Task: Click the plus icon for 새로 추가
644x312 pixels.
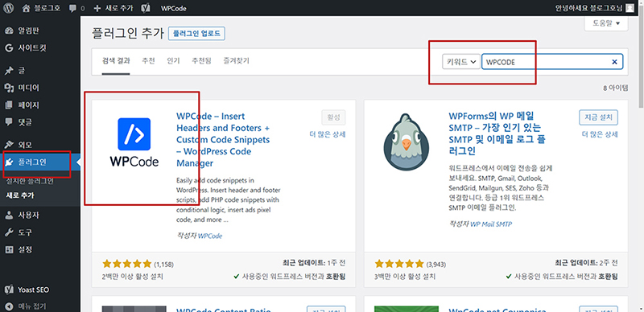Action: pos(97,8)
